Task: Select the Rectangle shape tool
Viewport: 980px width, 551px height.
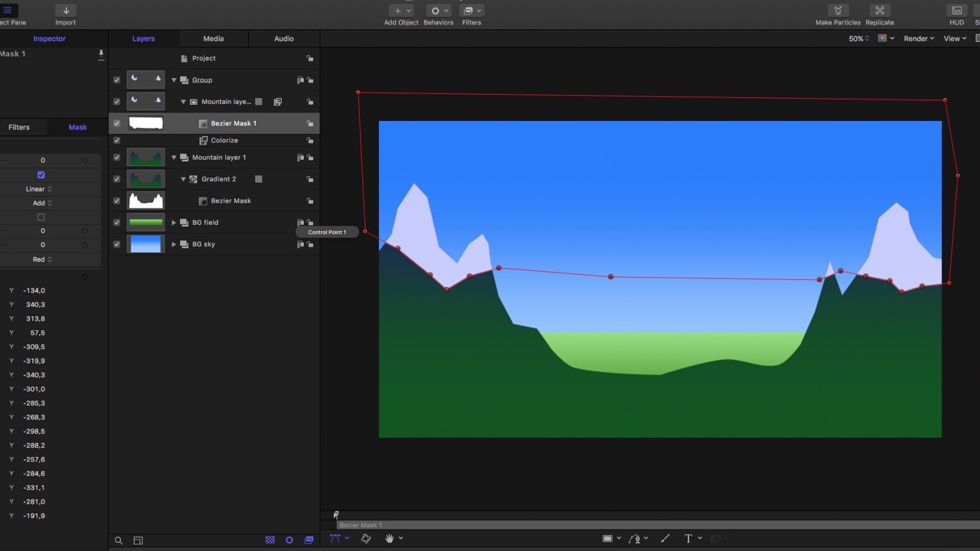Action: [607, 539]
